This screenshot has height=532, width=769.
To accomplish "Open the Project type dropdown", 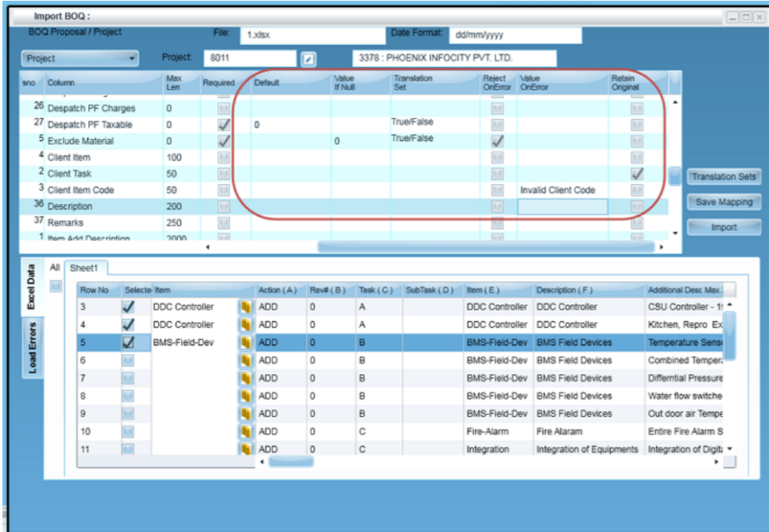I will click(x=80, y=58).
